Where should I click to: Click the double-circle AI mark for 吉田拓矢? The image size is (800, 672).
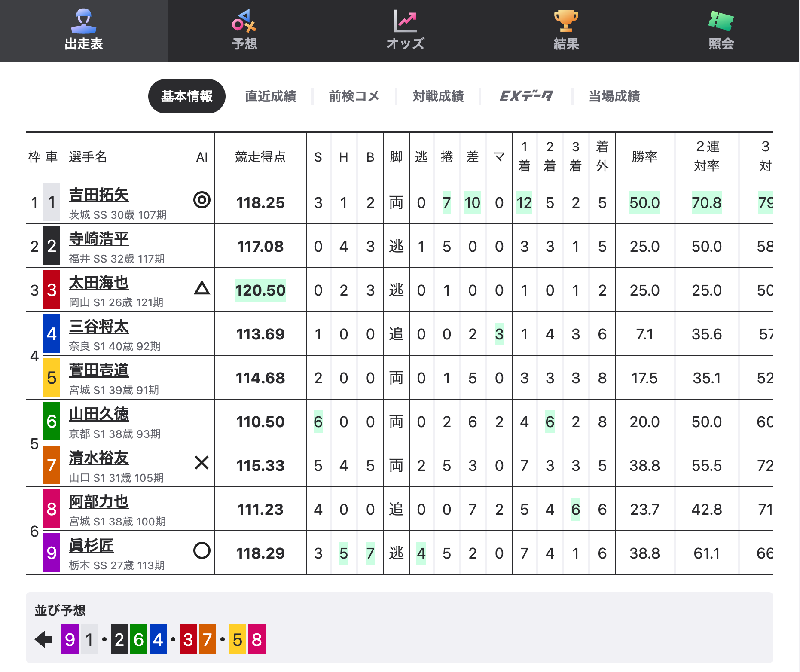tap(202, 200)
